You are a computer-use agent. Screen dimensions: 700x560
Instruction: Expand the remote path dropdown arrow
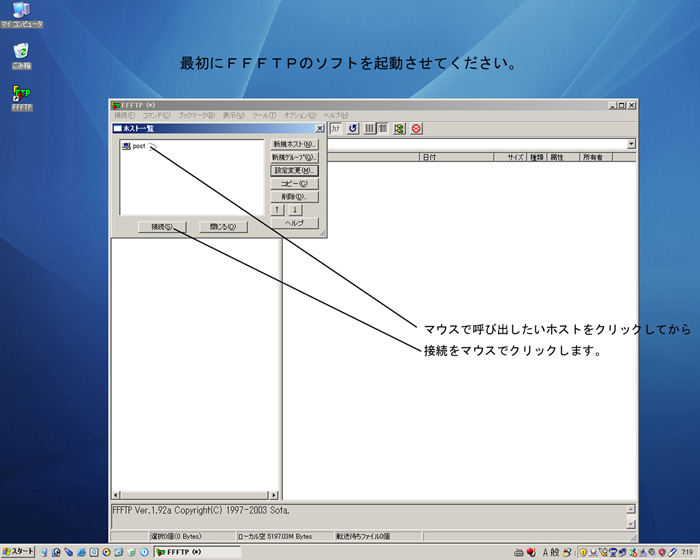[x=631, y=144]
